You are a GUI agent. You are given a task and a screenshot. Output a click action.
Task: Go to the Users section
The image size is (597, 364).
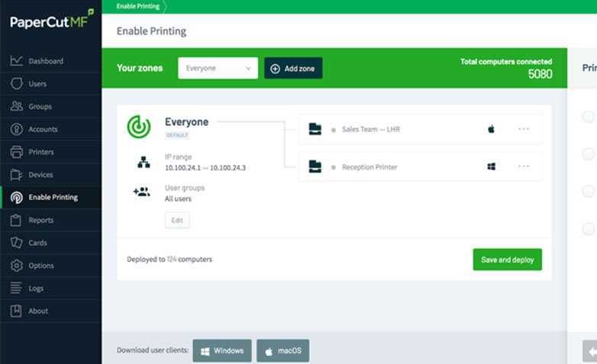click(x=51, y=84)
